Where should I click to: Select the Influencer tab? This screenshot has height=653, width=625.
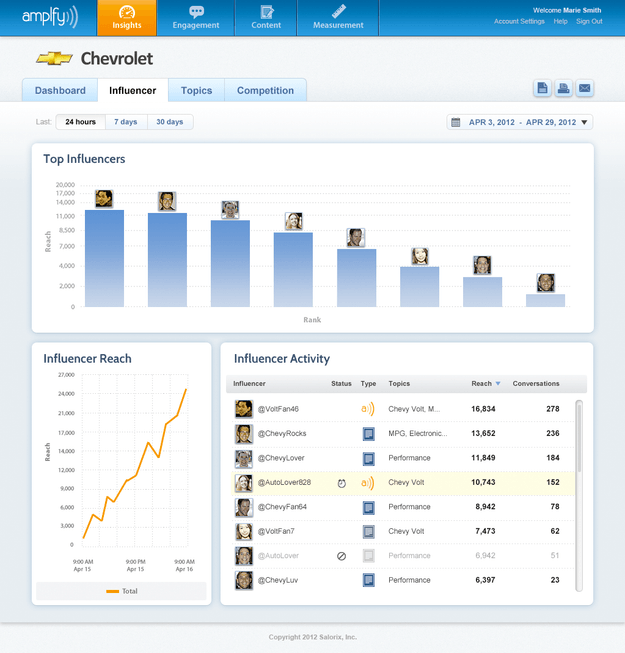(133, 90)
